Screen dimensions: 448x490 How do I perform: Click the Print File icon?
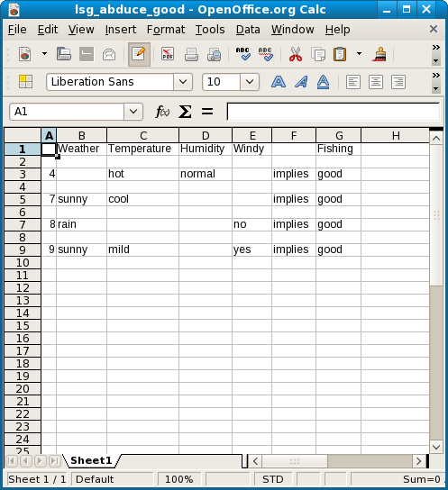(191, 54)
